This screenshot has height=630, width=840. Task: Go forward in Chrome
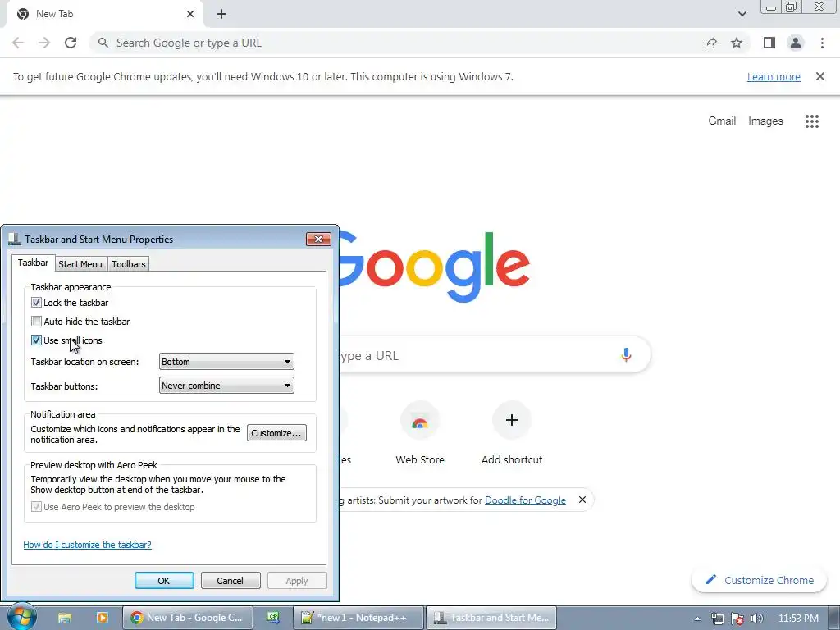pos(44,43)
